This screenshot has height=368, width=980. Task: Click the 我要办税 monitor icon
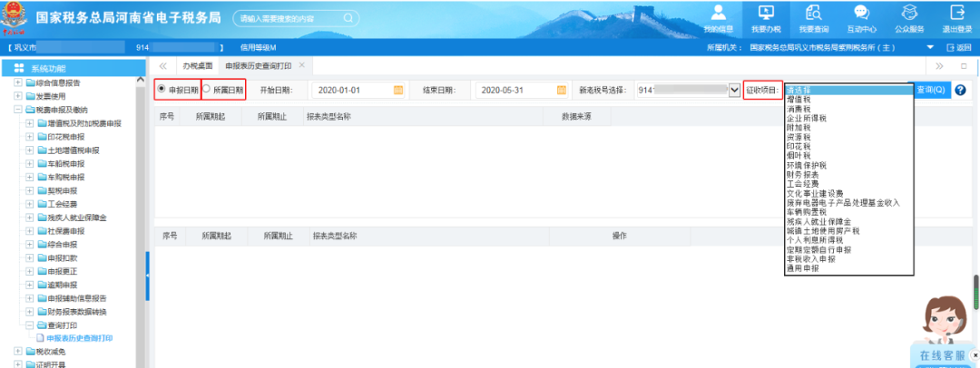(x=766, y=14)
